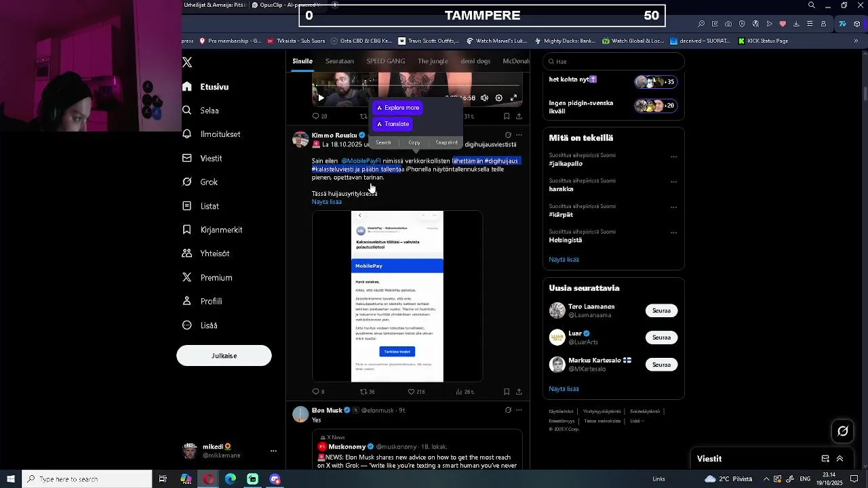Open the #kärpät trending topic
Screen dimensions: 868x488
click(561, 215)
